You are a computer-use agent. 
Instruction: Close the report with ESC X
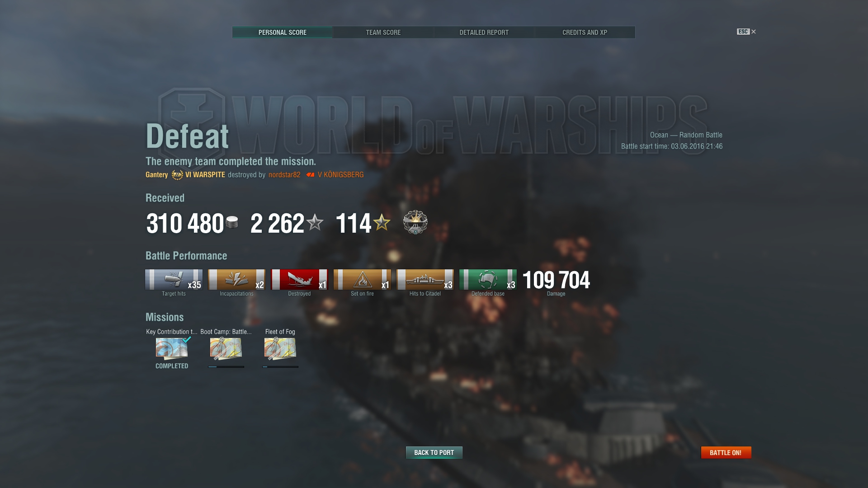pyautogui.click(x=746, y=32)
